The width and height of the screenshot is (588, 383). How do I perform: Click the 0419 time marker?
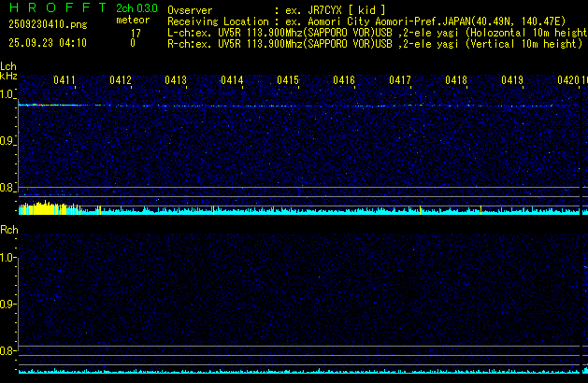point(512,81)
